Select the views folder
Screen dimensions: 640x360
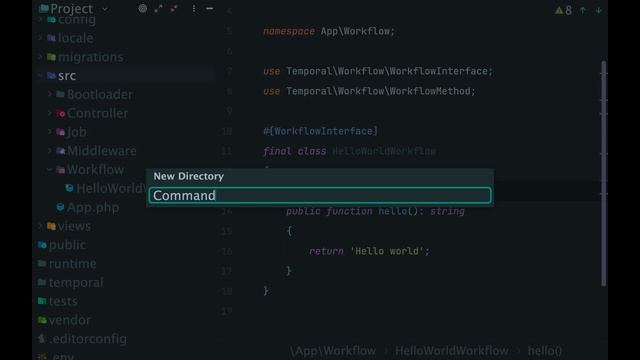[x=74, y=226]
